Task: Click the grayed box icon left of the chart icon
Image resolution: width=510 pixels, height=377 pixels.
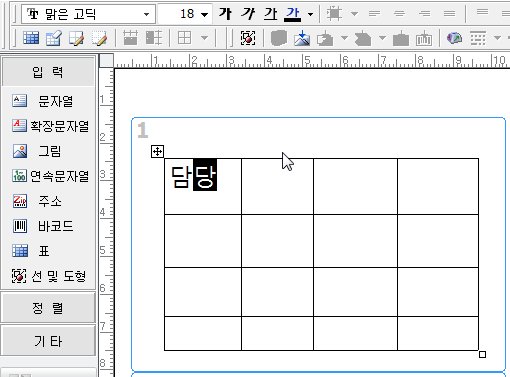Action: point(401,38)
